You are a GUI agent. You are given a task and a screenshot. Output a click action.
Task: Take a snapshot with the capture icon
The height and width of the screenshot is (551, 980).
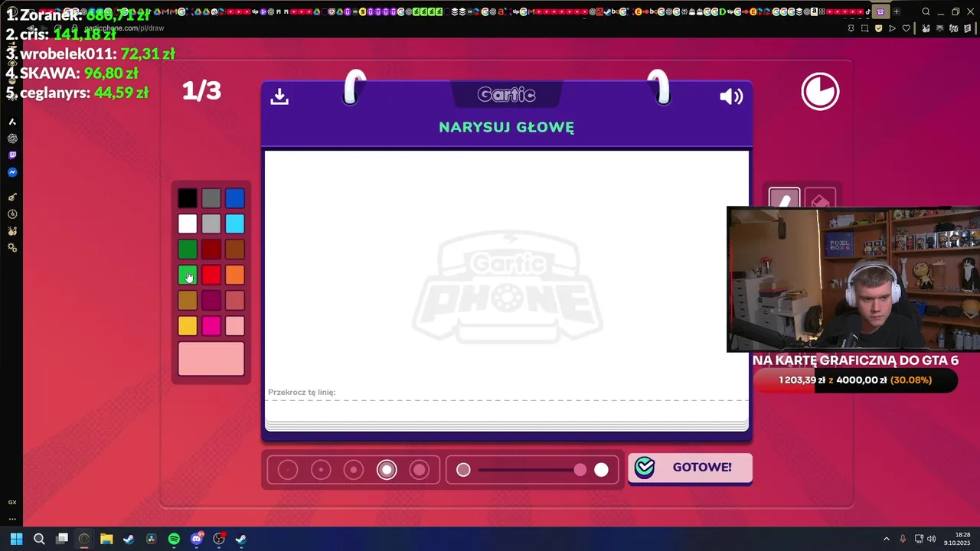pyautogui.click(x=864, y=28)
